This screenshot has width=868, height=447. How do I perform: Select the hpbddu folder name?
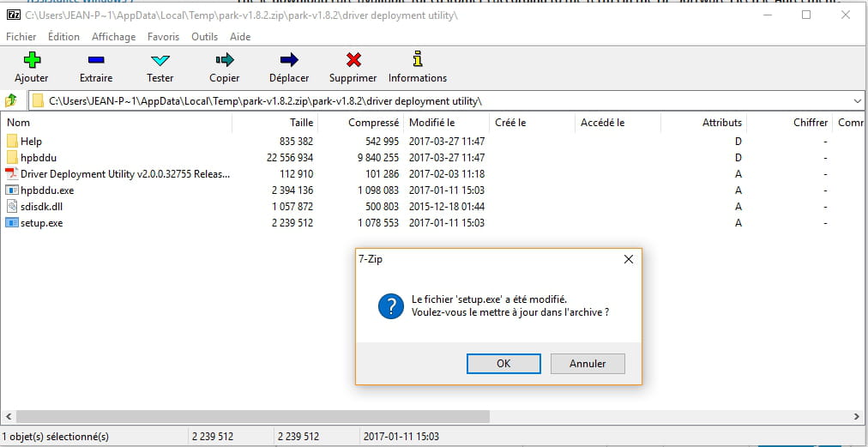coord(39,158)
